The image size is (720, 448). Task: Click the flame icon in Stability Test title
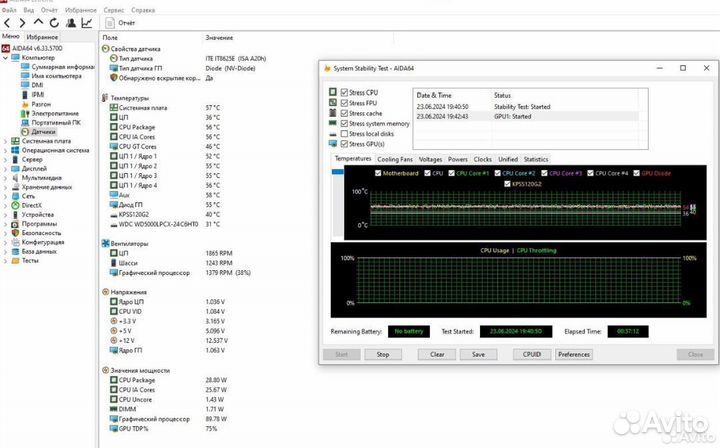[327, 68]
